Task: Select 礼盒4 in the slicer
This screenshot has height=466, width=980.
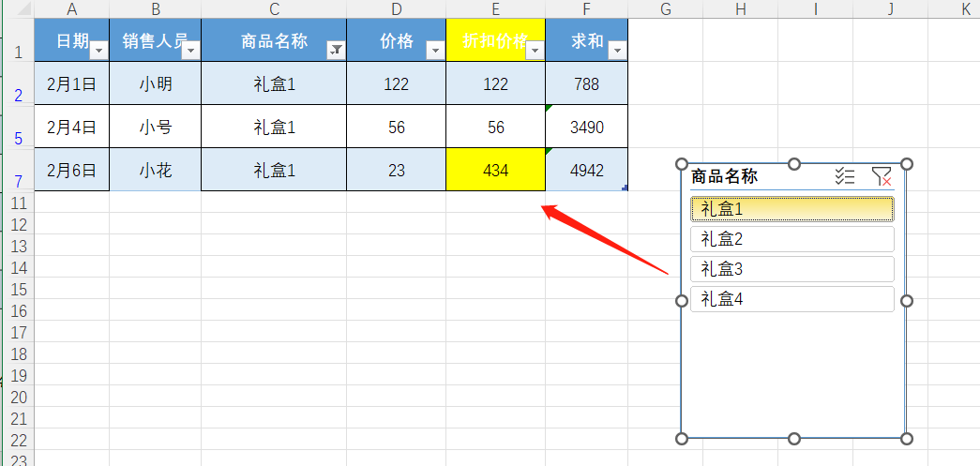Action: (792, 299)
